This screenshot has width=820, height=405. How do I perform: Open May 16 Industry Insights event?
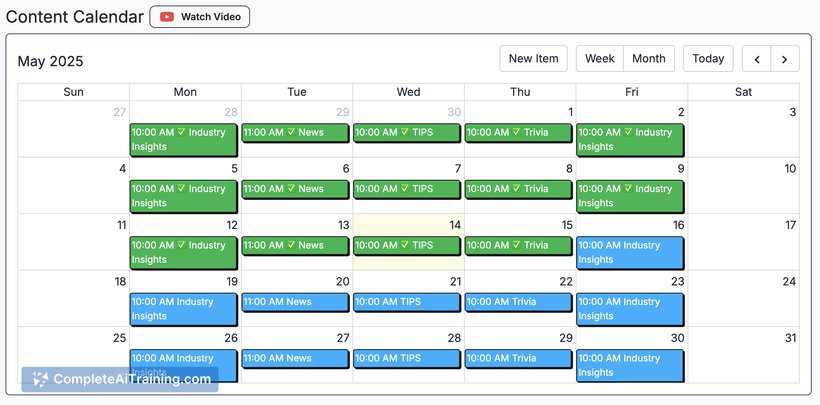tap(630, 252)
